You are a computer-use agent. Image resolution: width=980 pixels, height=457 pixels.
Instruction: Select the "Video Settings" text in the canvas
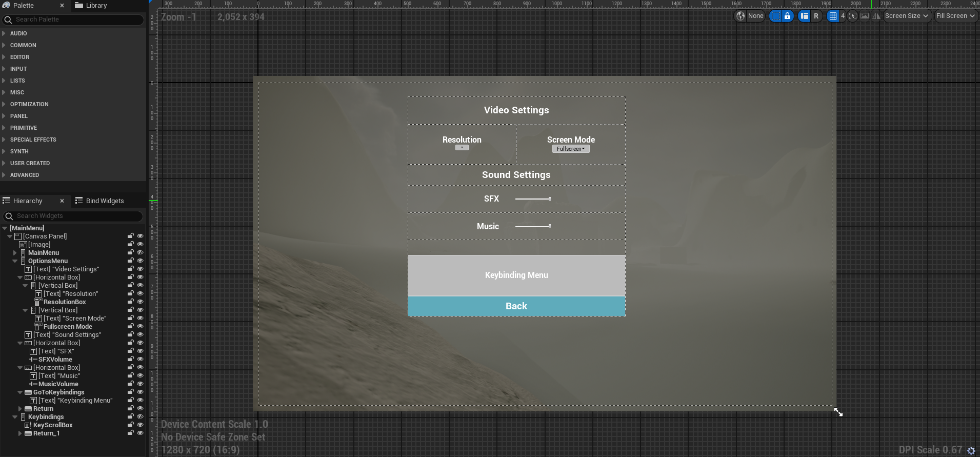click(516, 110)
